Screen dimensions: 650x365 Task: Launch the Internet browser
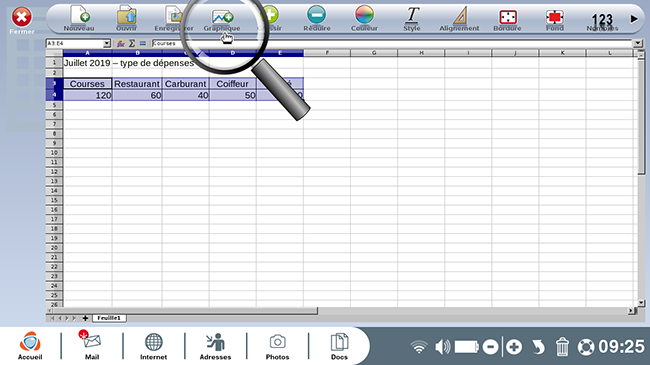click(x=153, y=346)
